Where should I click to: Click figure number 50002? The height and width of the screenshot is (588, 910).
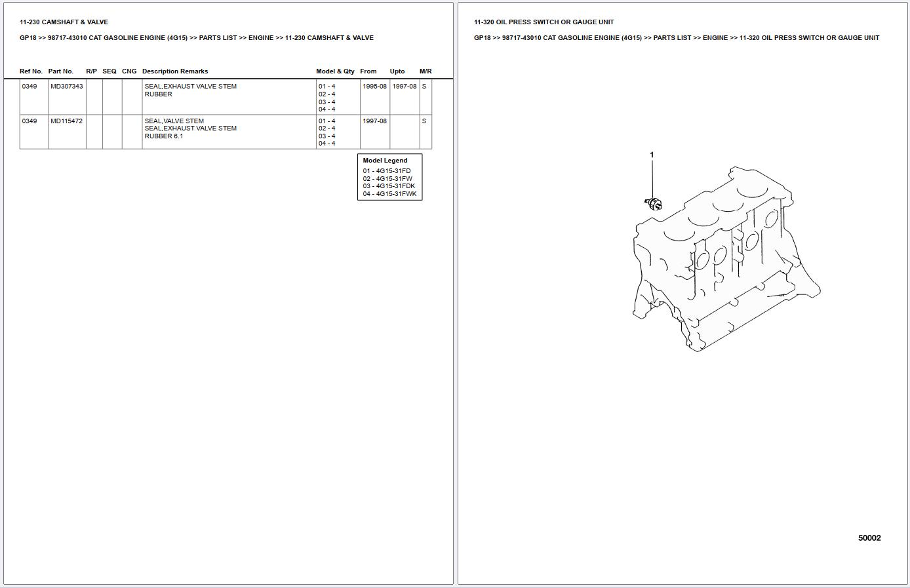869,538
